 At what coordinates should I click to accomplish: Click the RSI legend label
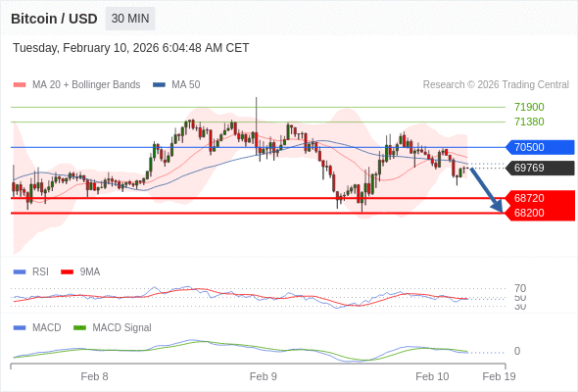click(40, 272)
